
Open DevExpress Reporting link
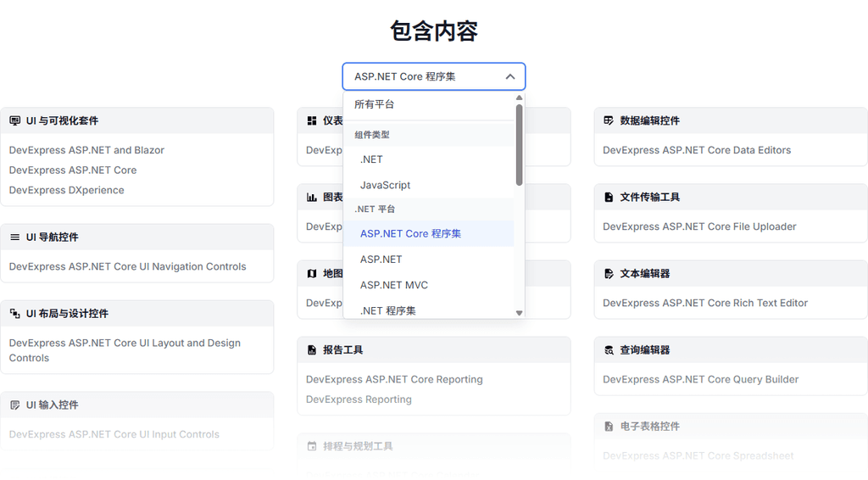359,399
